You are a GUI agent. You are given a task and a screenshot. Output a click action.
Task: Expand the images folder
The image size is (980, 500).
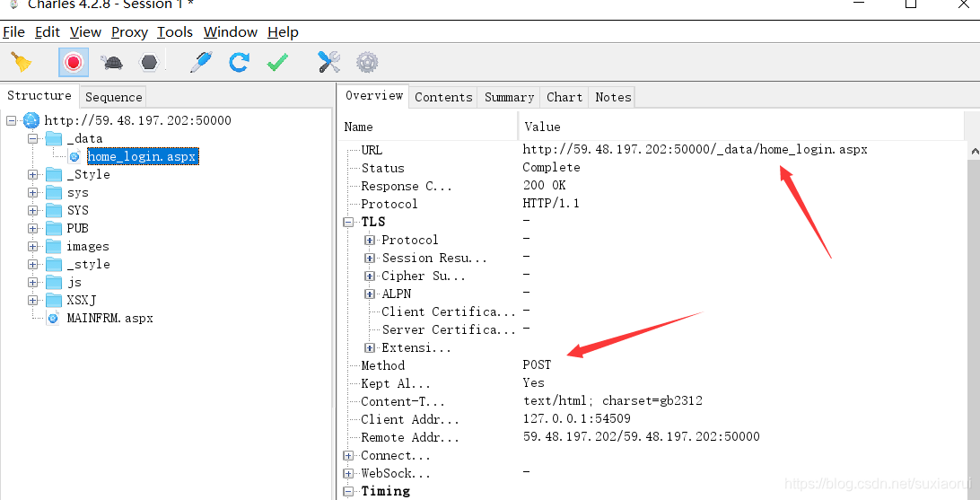[32, 246]
